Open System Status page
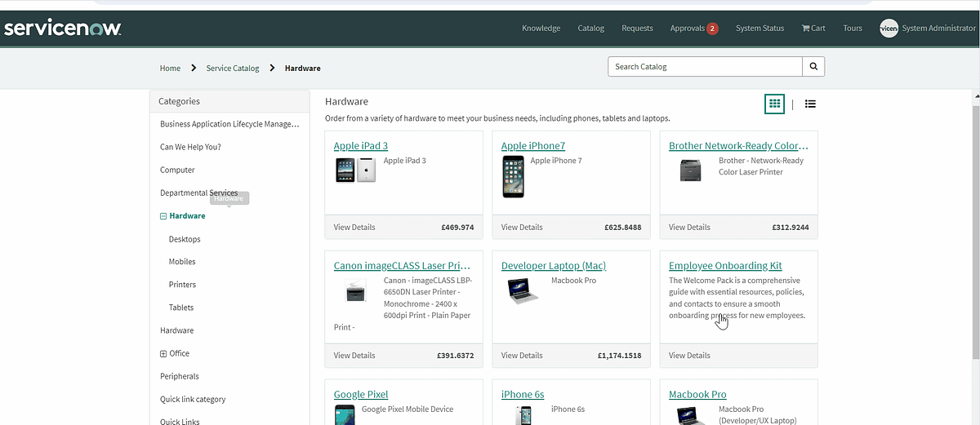This screenshot has height=425, width=980. pos(759,29)
